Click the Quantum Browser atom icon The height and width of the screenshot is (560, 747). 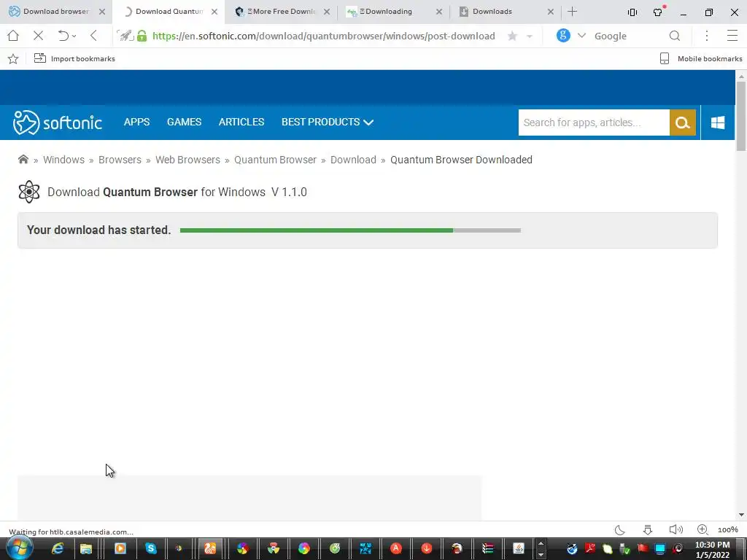pyautogui.click(x=29, y=192)
